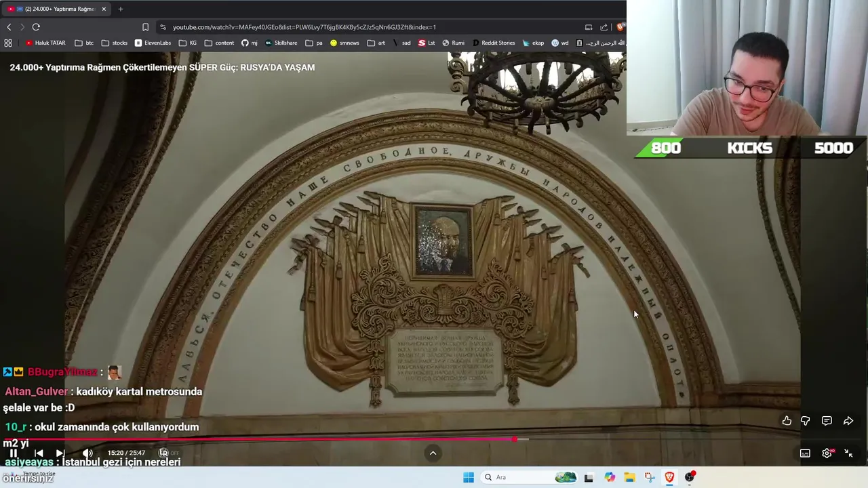
Task: Open the KG bookmark folder
Action: pos(188,43)
